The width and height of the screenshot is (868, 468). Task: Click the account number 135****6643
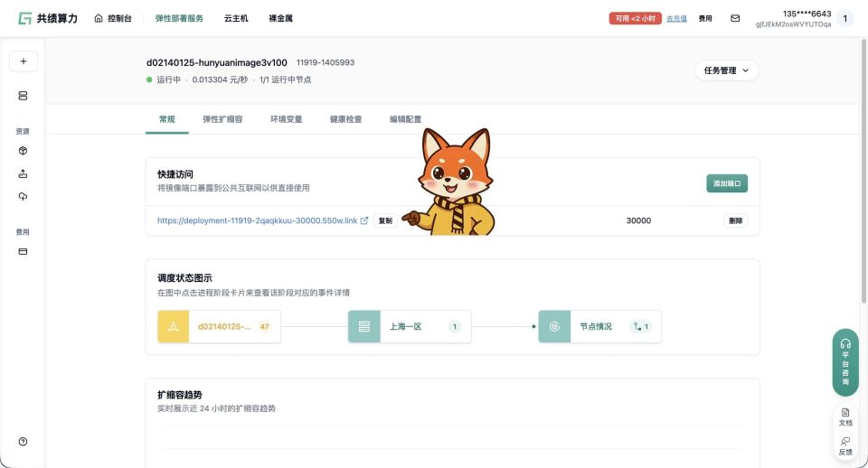(x=807, y=14)
